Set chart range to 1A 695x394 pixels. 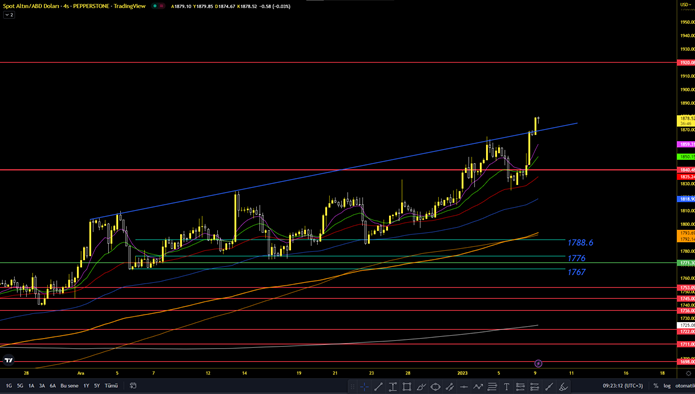[31, 386]
